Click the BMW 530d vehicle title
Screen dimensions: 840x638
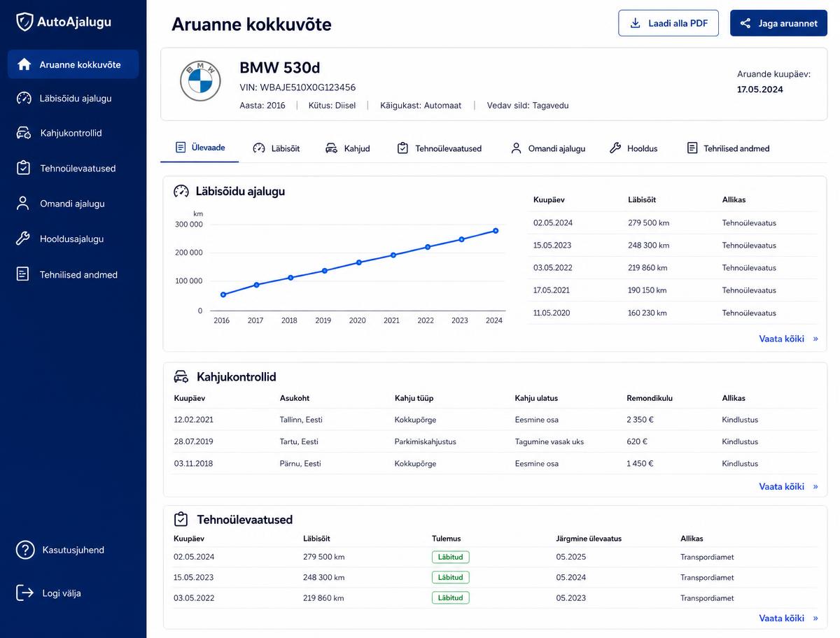coord(280,68)
